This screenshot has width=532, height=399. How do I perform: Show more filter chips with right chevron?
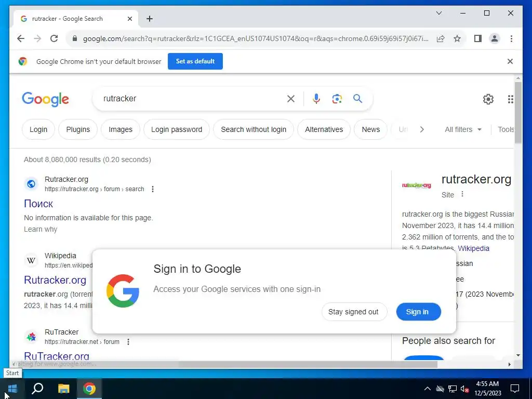coord(422,129)
